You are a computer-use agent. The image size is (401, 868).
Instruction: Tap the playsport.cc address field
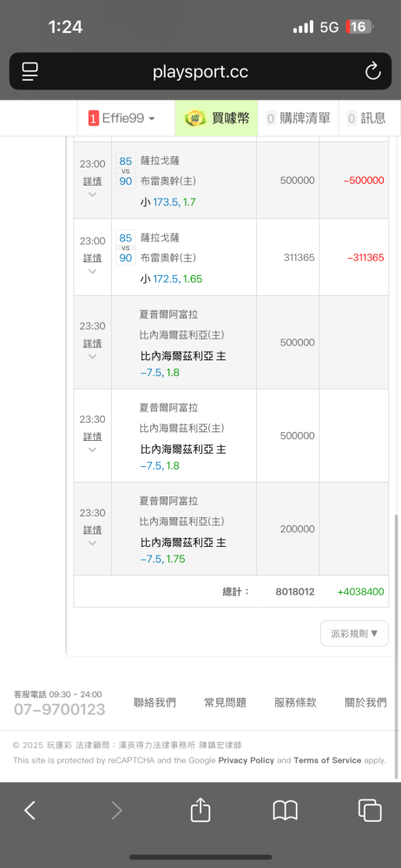coord(200,71)
